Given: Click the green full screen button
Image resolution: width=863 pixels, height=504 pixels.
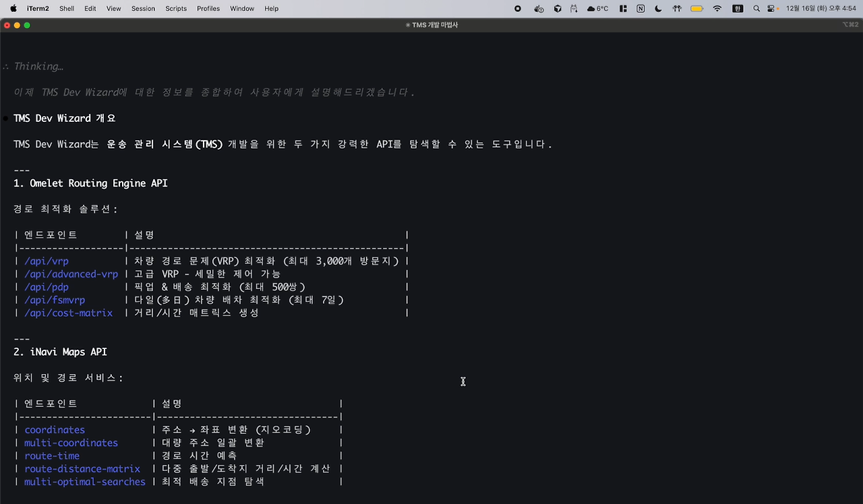Looking at the screenshot, I should click(27, 25).
